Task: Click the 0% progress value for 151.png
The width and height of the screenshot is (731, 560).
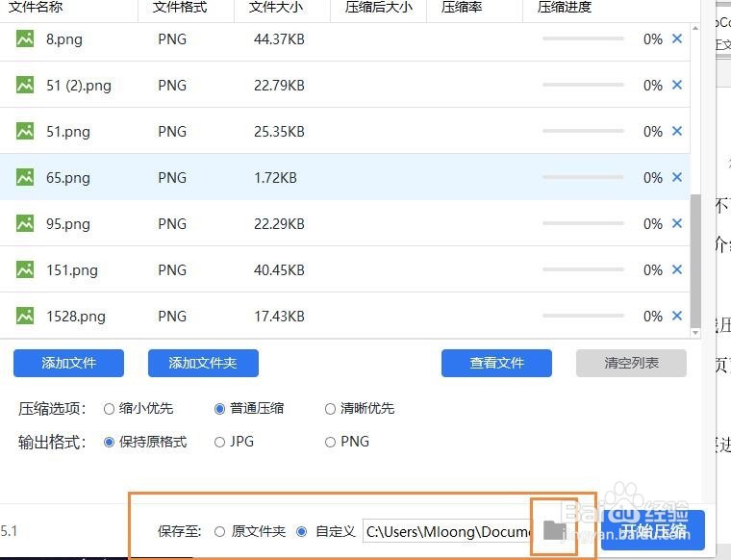Action: [653, 270]
